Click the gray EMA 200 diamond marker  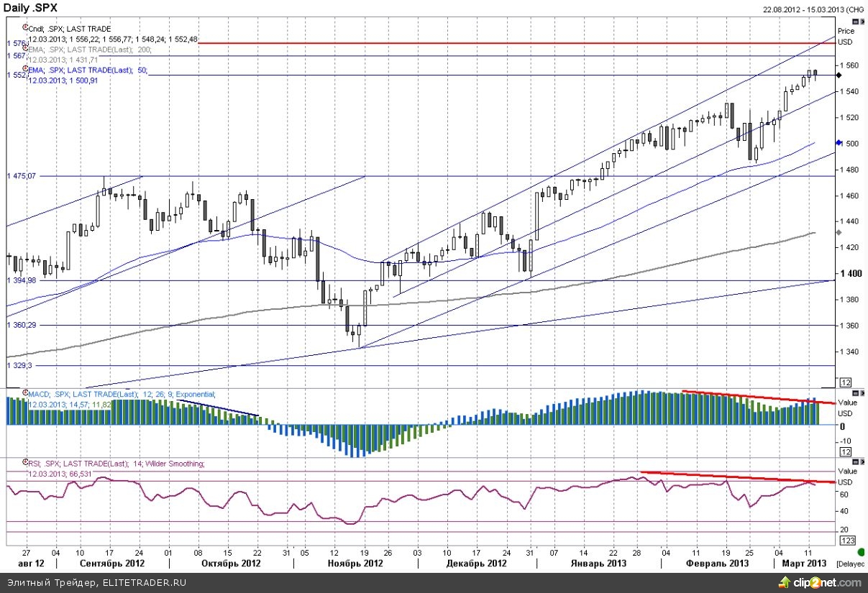839,232
